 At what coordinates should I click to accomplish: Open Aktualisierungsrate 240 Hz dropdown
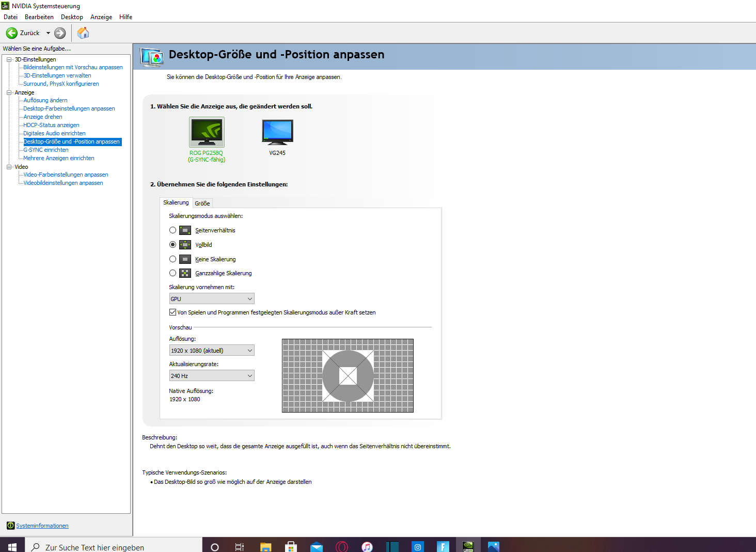[x=212, y=376]
